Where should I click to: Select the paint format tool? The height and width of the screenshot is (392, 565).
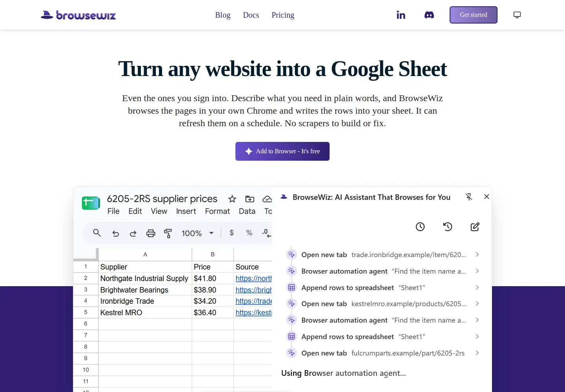click(168, 233)
